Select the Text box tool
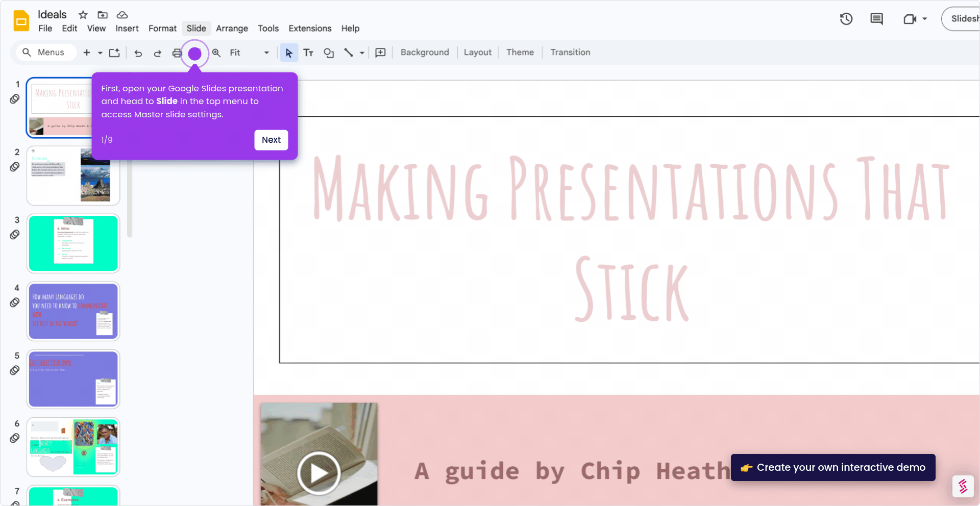Viewport: 980px width, 506px height. [308, 53]
